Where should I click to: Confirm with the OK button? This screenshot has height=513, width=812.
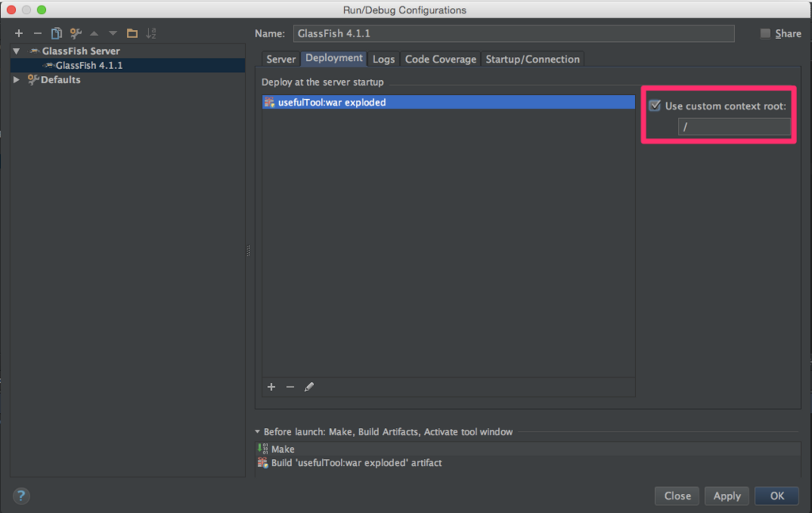[x=777, y=496]
